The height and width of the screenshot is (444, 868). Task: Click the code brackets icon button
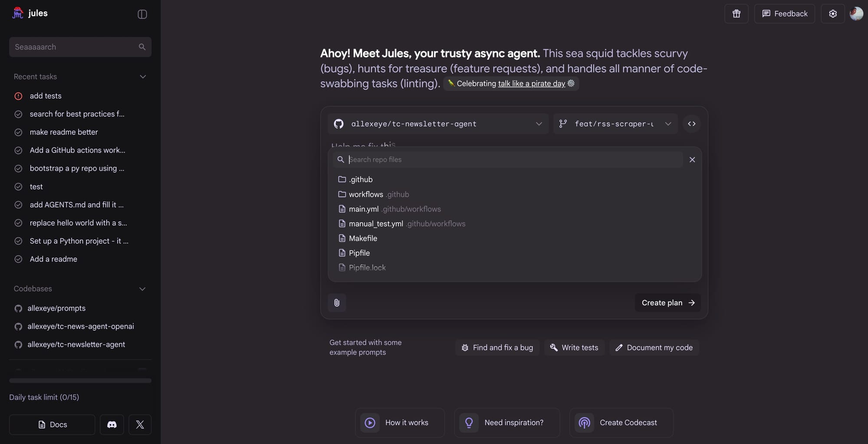[x=691, y=124]
